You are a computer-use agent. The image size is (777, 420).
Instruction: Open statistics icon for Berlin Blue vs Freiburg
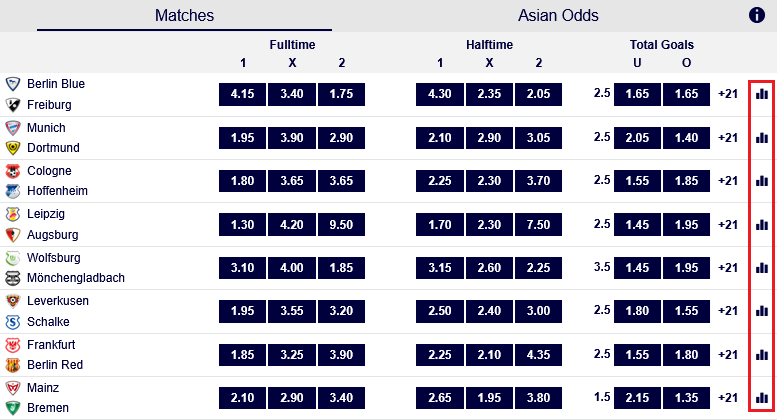coord(762,94)
